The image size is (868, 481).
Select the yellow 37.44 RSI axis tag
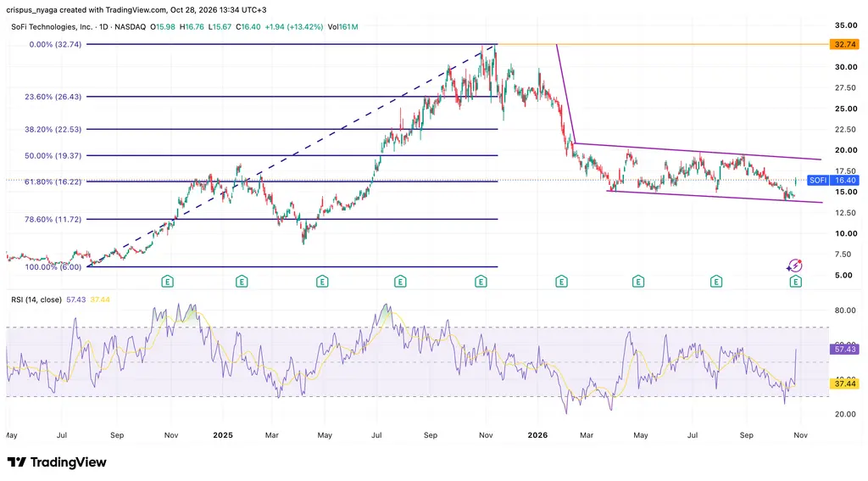click(x=844, y=383)
